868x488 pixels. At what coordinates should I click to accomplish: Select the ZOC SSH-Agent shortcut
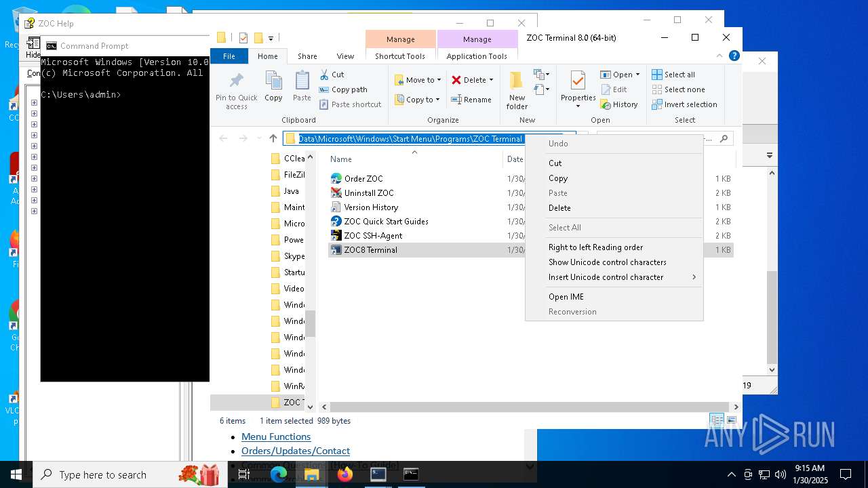click(373, 236)
